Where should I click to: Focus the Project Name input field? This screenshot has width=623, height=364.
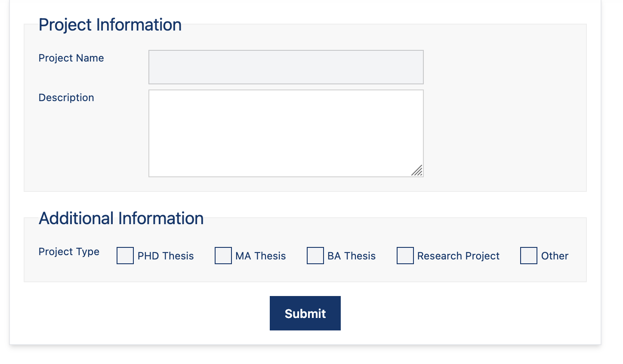click(286, 67)
